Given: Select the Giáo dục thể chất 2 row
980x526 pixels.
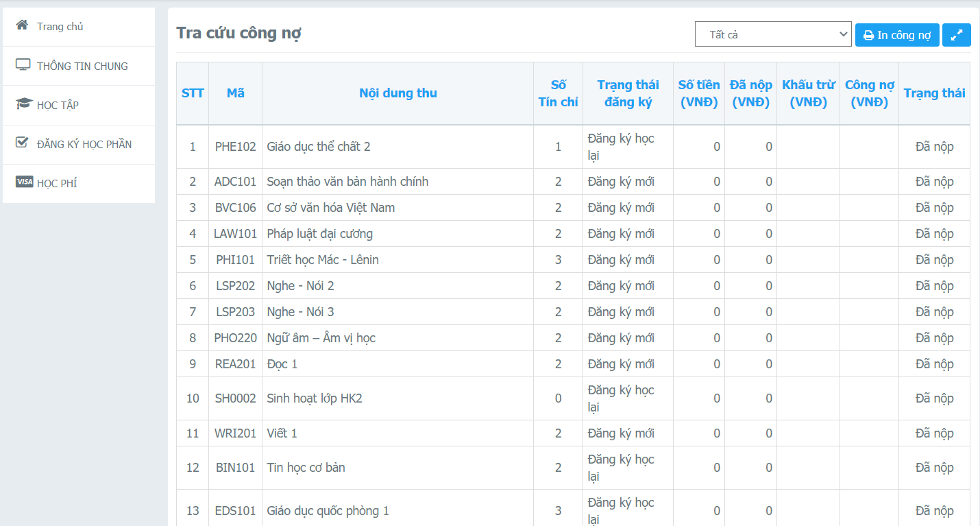Looking at the screenshot, I should tap(319, 147).
